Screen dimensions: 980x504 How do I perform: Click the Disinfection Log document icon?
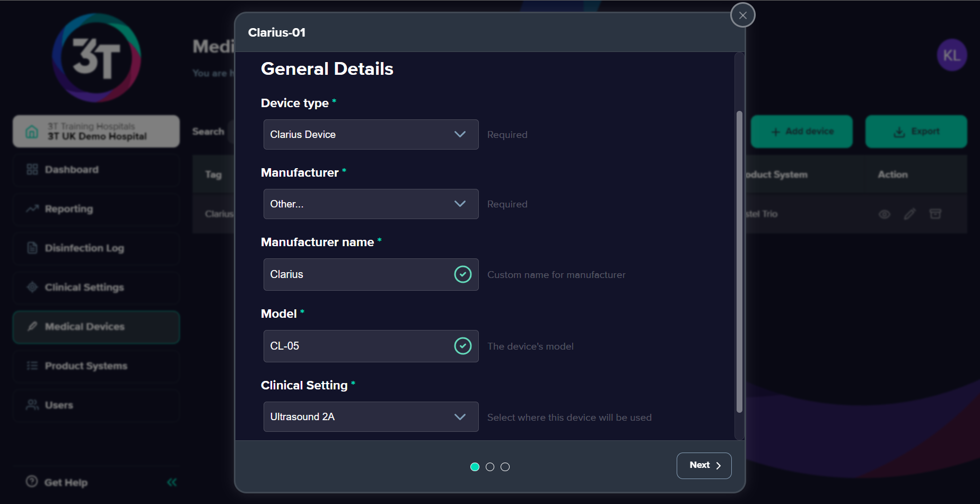tap(32, 248)
